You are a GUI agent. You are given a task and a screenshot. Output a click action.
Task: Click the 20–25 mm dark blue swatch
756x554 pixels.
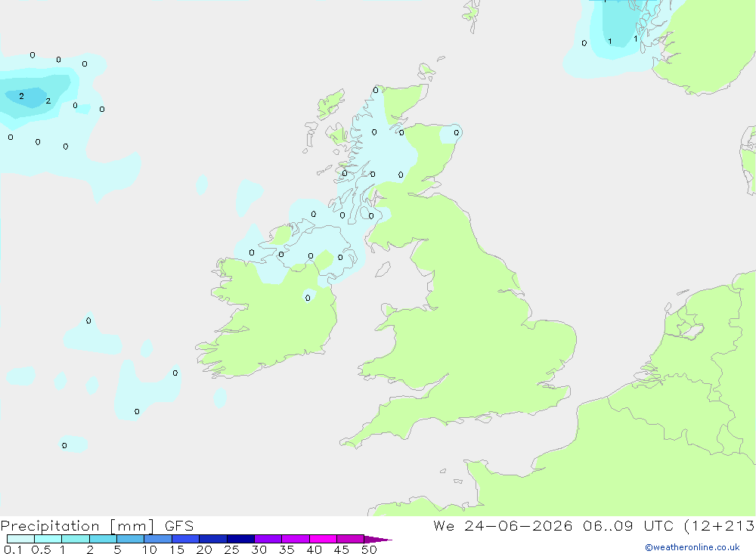(212, 539)
